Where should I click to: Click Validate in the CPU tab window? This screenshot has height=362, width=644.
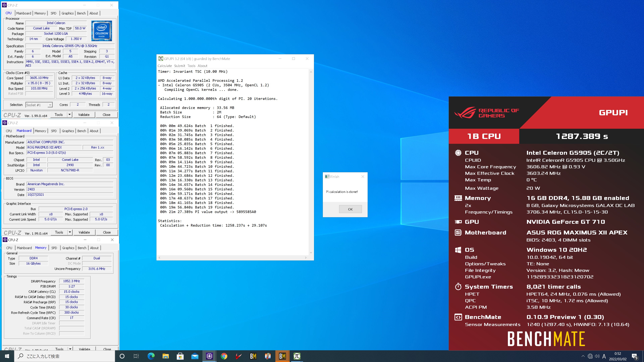pos(84,115)
